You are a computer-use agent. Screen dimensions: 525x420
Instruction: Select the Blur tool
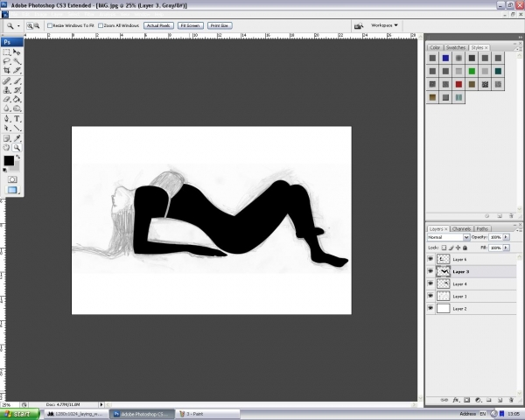7,108
